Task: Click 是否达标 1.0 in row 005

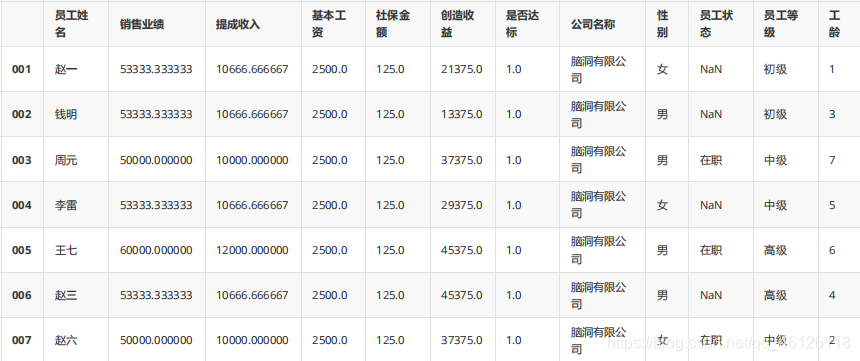Action: point(513,250)
